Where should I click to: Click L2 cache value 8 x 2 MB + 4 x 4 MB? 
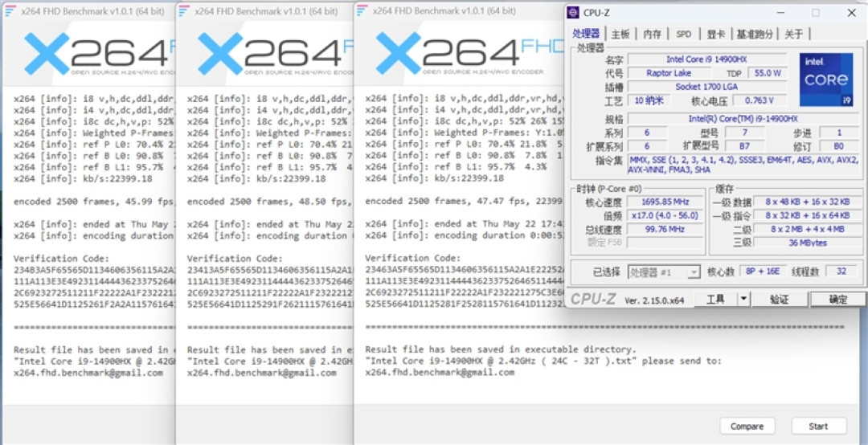coord(807,229)
